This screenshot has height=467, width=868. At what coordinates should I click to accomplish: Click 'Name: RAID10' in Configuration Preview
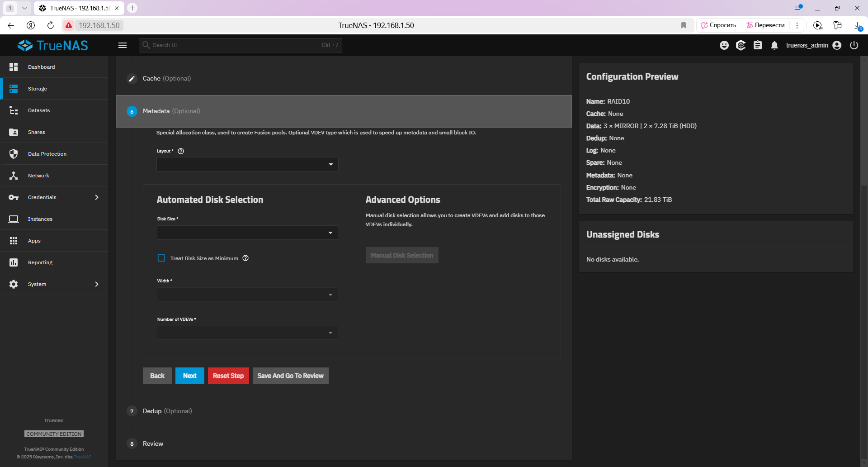coord(608,101)
